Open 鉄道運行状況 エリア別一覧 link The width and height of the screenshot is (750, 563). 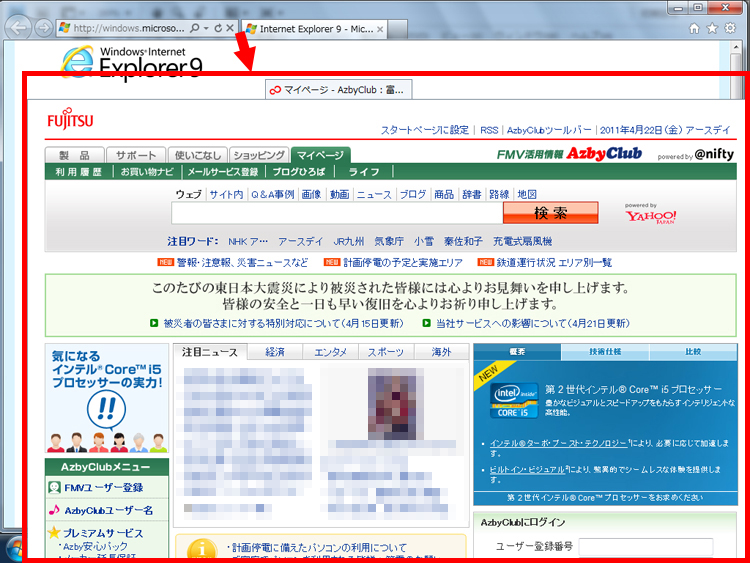554,263
